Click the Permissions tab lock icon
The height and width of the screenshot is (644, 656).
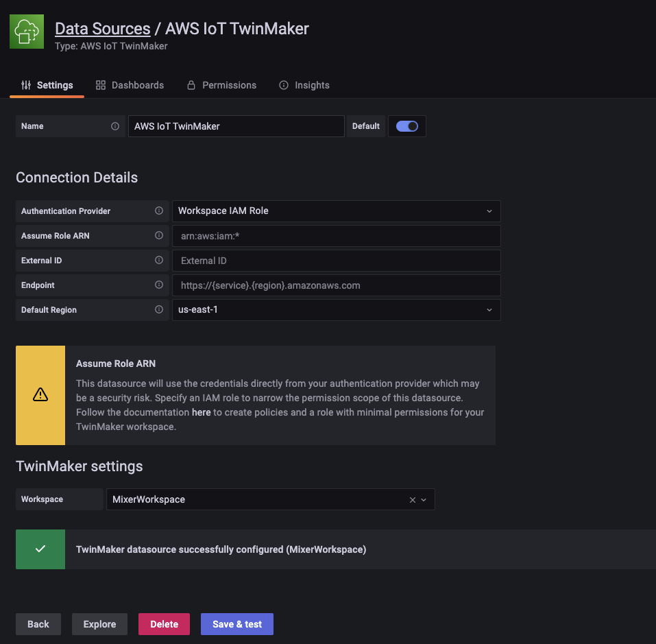click(191, 85)
